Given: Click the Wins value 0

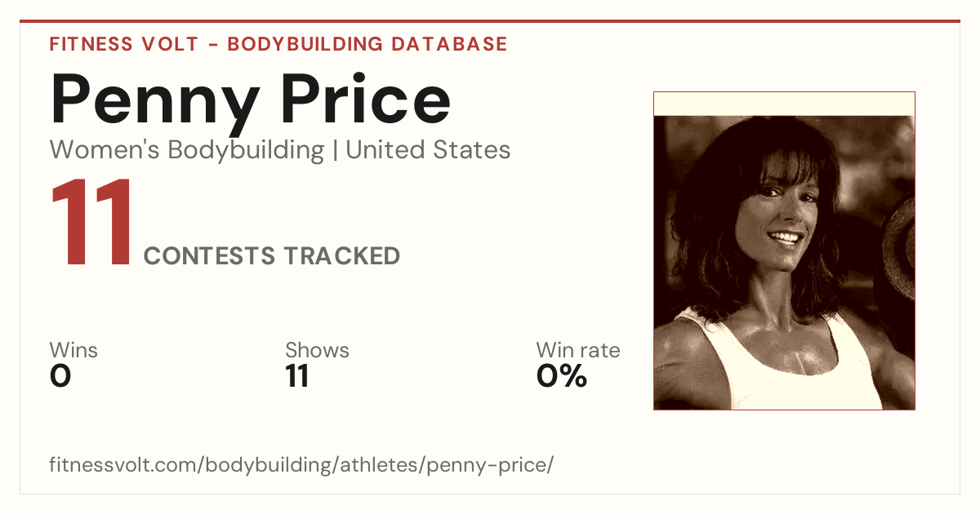Looking at the screenshot, I should pyautogui.click(x=60, y=376).
